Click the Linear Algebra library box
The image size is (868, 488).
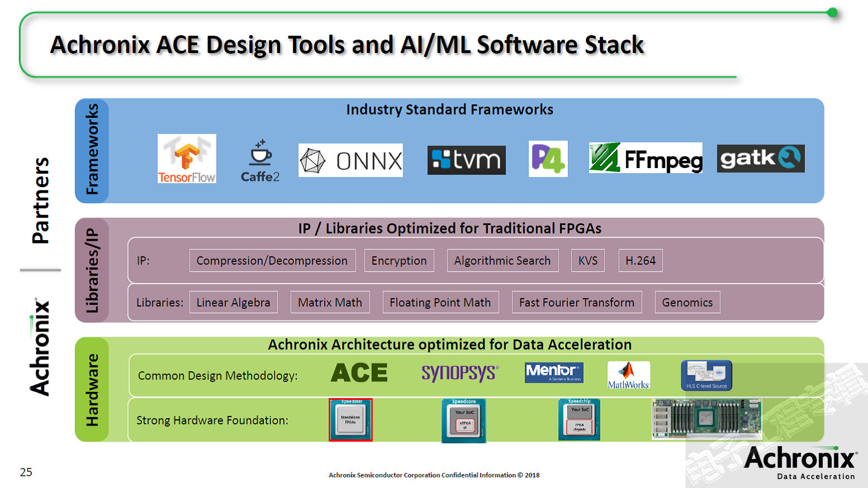tap(233, 302)
